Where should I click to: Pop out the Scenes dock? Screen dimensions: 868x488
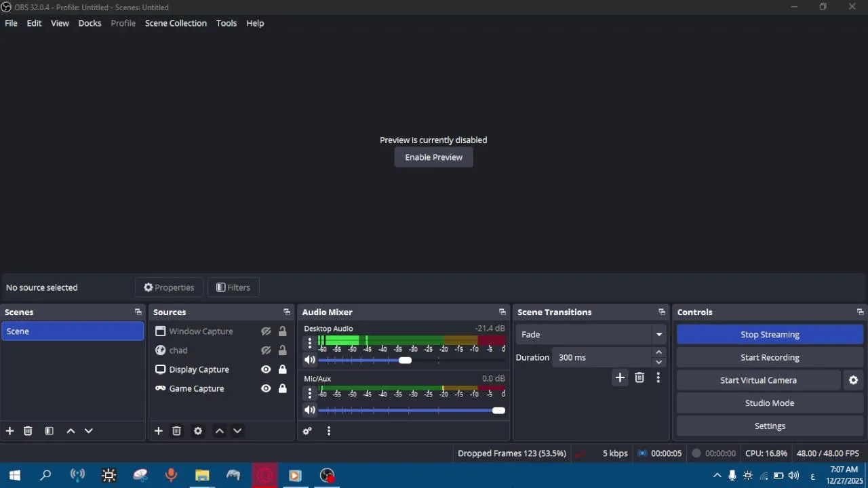pos(138,312)
